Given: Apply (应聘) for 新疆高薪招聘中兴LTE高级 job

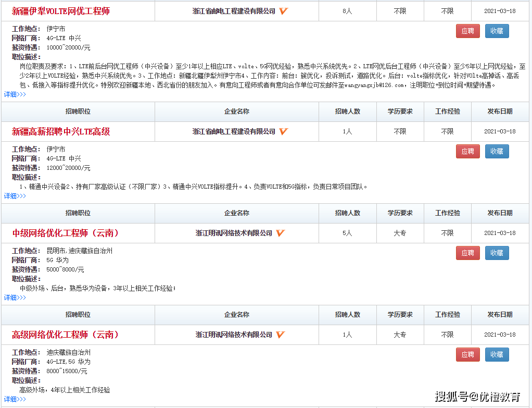Looking at the screenshot, I should click(468, 151).
